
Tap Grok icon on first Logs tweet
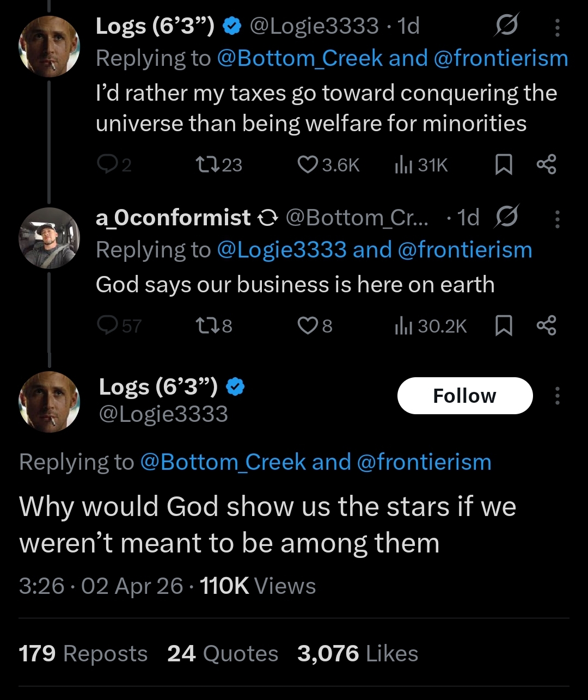tap(507, 26)
